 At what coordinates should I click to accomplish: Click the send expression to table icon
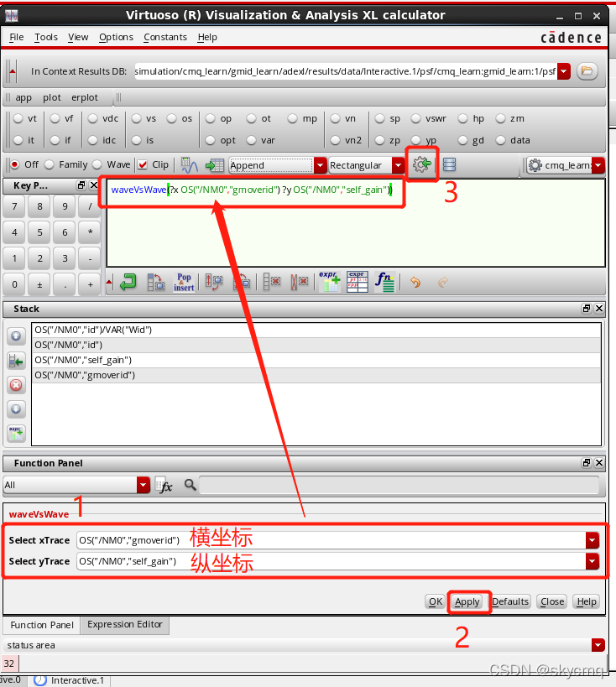pyautogui.click(x=214, y=165)
